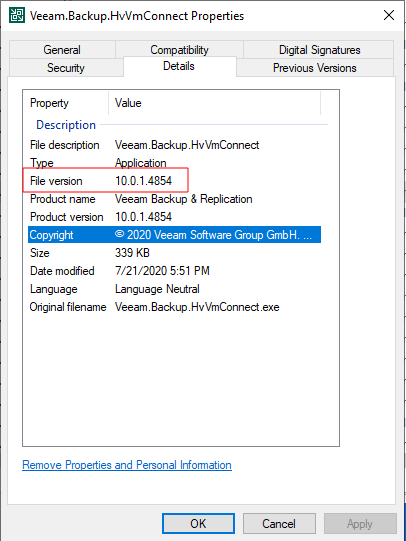Select the Application type value
This screenshot has width=406, height=541.
141,163
